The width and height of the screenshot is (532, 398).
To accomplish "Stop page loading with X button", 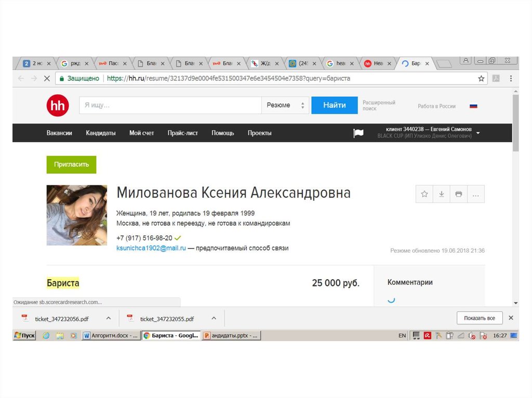I will point(46,78).
